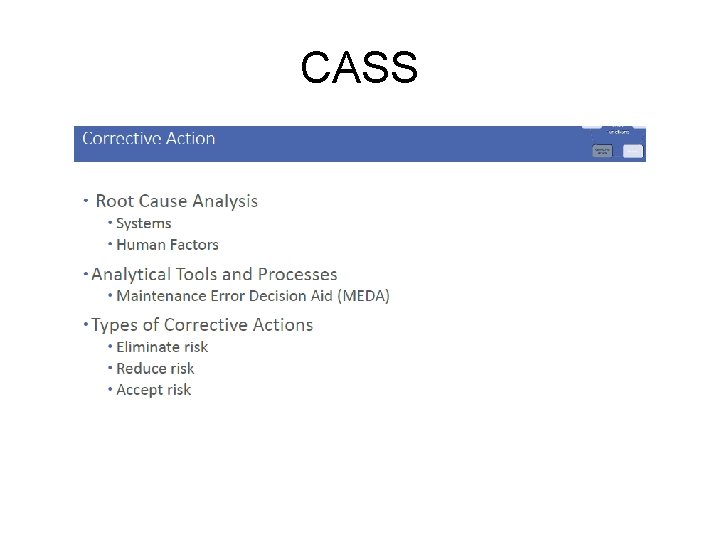The image size is (720, 540).
Task: Click bullet marker before Root Cause Analysis
Action: point(86,201)
